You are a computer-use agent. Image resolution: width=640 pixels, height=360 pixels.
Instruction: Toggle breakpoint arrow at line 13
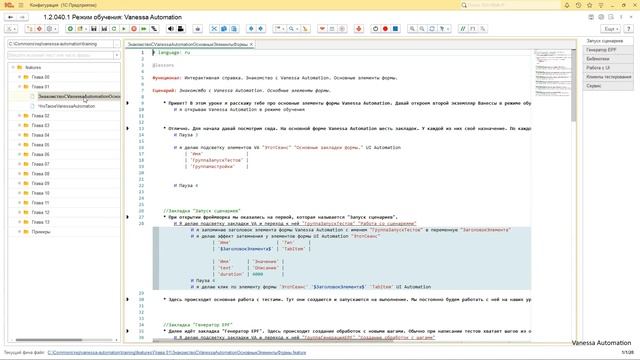(127, 129)
